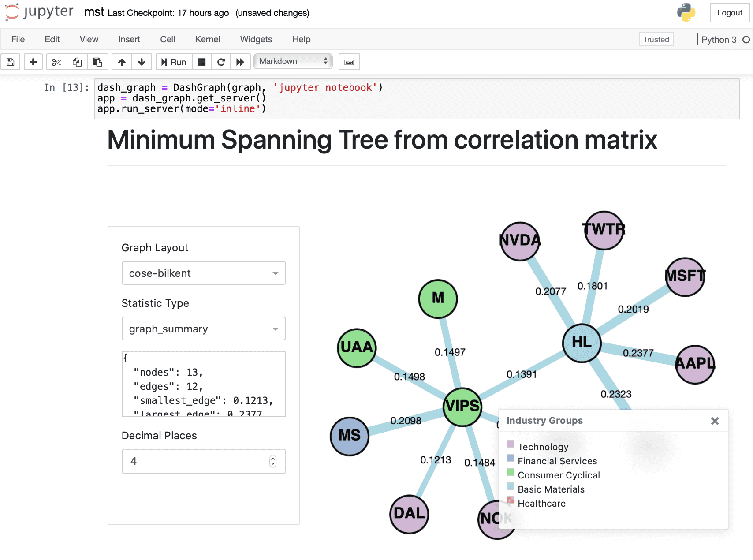Click the Trusted notebook button
This screenshot has height=560, width=753.
click(x=656, y=39)
